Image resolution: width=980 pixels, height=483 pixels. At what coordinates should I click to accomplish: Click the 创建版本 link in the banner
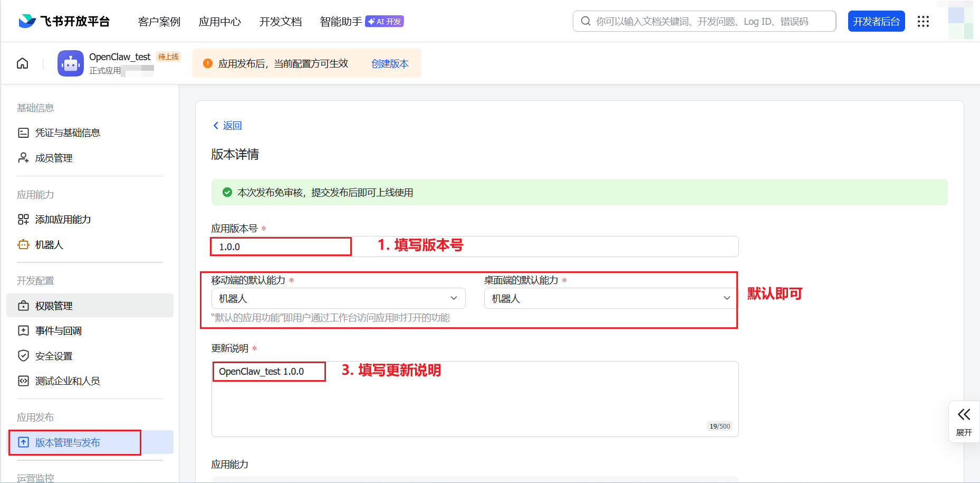click(390, 63)
